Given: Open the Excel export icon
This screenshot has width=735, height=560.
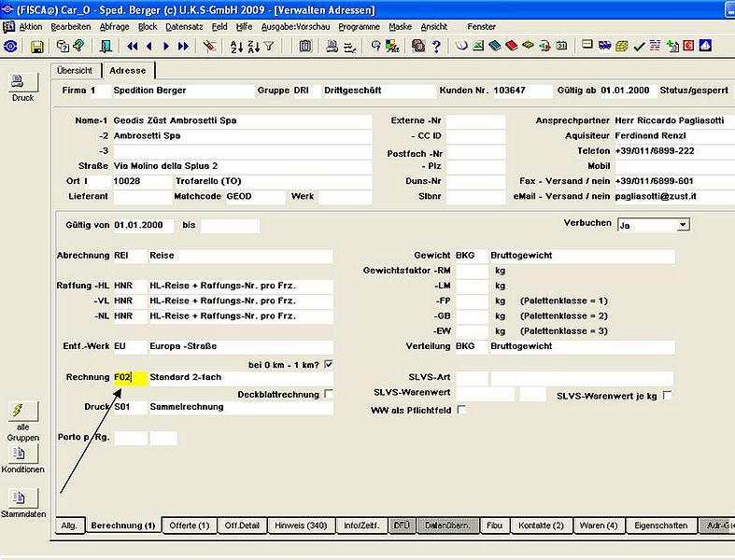Looking at the screenshot, I should (x=478, y=46).
